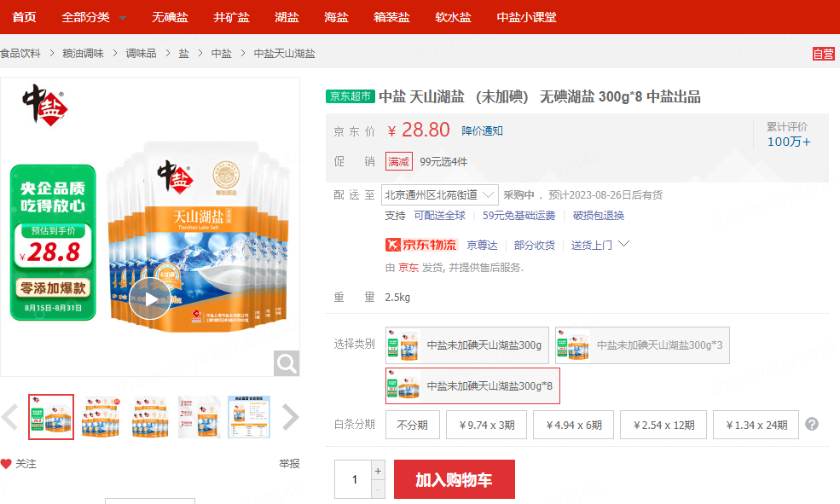Select the third product thumbnail
This screenshot has height=504, width=840.
[150, 417]
